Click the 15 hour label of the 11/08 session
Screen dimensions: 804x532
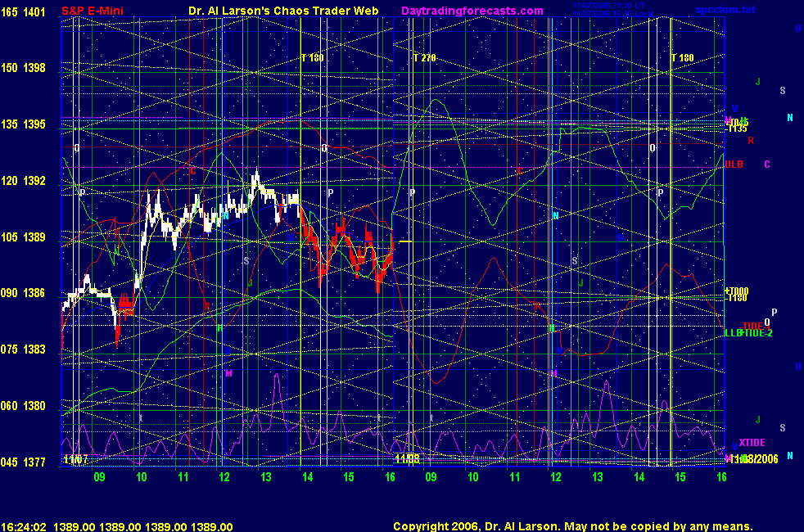(680, 477)
